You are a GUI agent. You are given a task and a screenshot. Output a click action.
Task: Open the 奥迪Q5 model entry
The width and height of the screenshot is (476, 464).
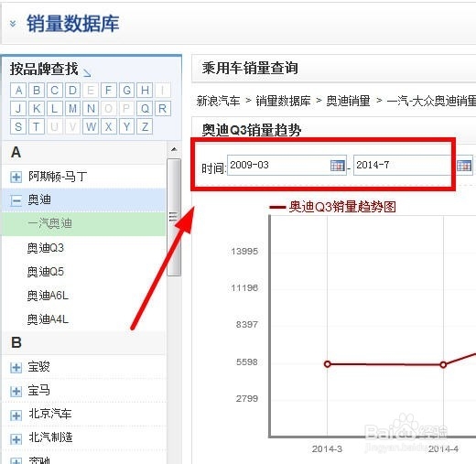click(x=46, y=272)
